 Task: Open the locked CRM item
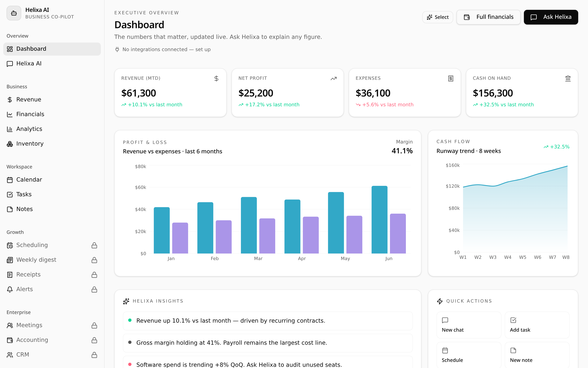pyautogui.click(x=52, y=355)
